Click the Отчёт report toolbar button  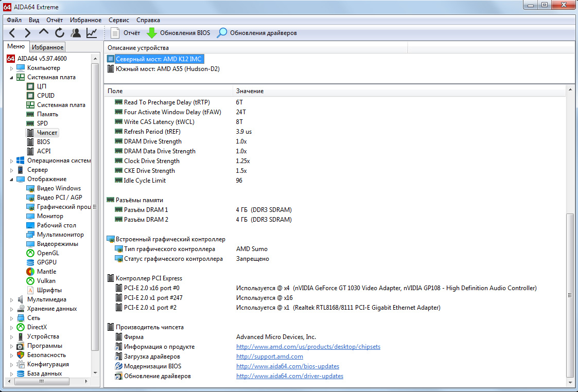tap(125, 33)
